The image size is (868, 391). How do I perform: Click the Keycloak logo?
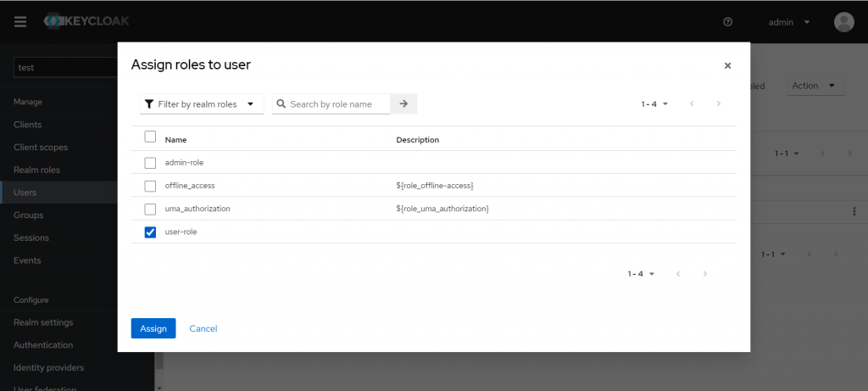[86, 21]
